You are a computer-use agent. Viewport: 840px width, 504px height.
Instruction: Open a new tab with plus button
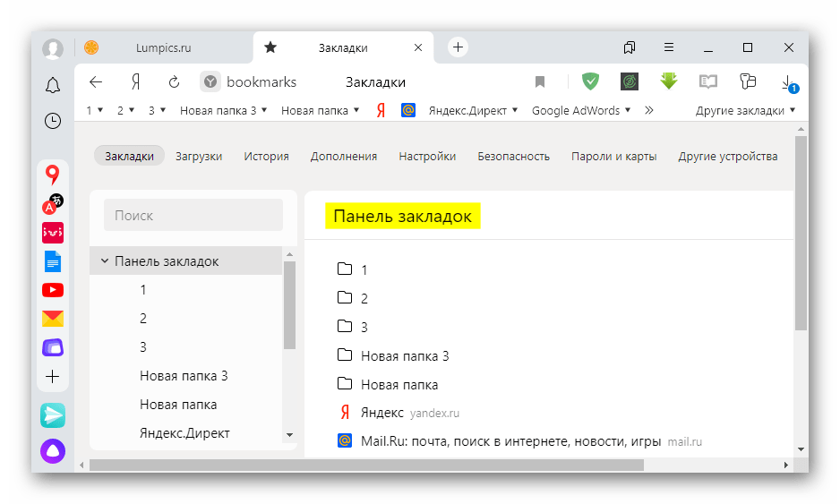click(458, 47)
